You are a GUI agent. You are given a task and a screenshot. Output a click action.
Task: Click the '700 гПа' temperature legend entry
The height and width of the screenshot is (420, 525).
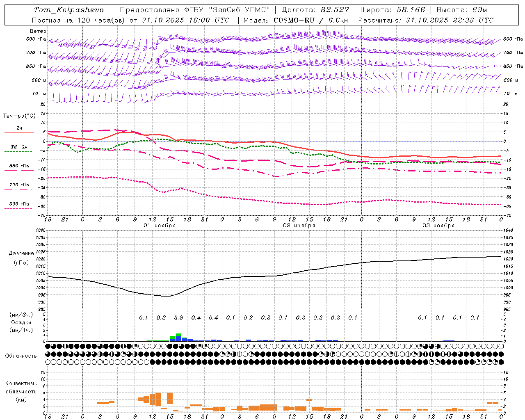(19, 185)
